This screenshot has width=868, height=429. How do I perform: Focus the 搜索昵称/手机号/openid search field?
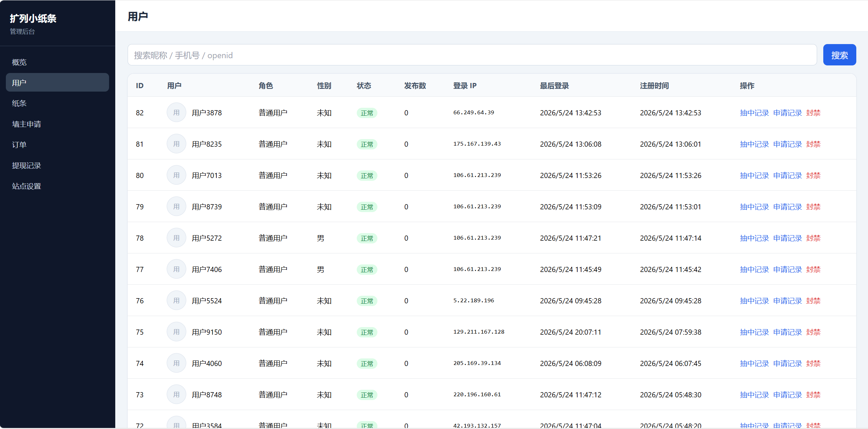point(472,55)
